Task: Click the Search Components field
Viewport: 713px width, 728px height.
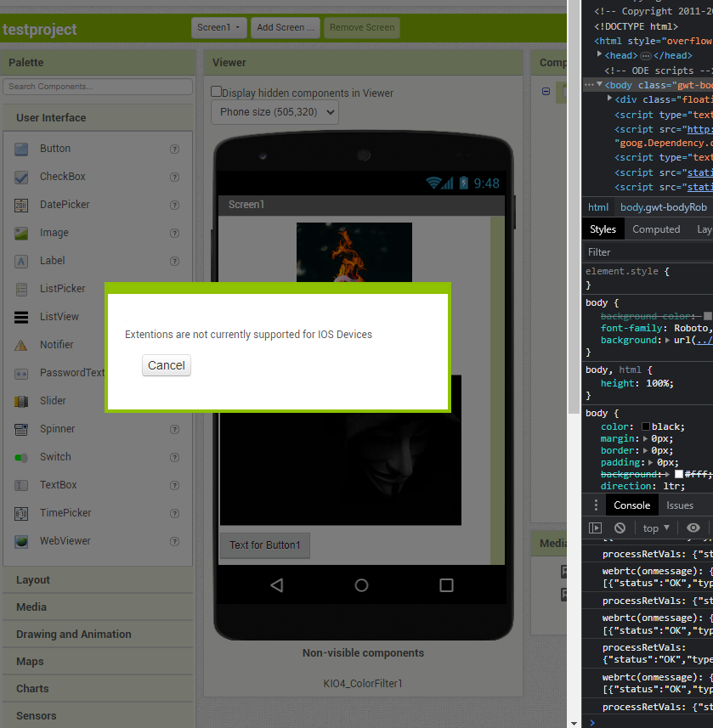Action: (97, 87)
